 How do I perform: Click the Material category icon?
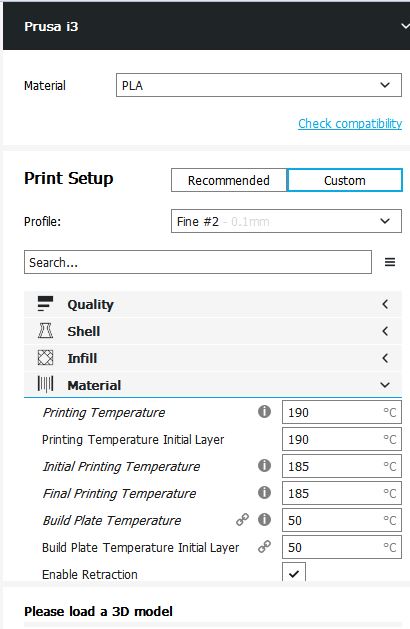(45, 384)
